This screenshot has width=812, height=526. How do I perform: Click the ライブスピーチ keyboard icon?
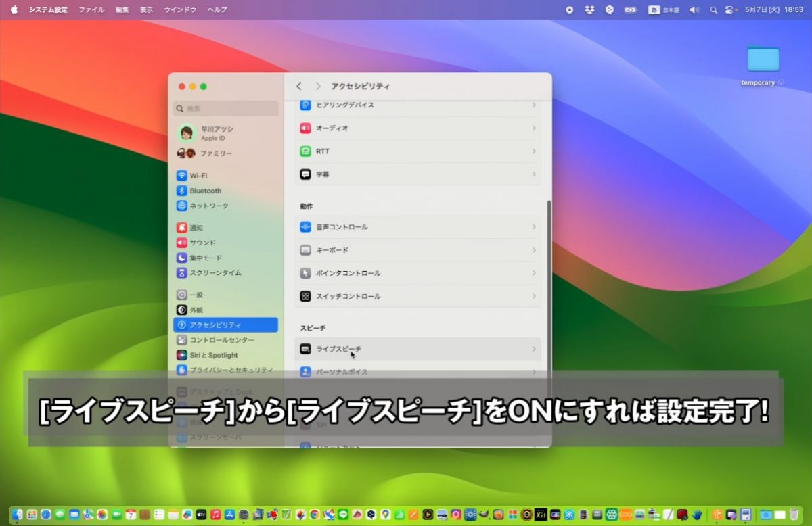point(305,349)
